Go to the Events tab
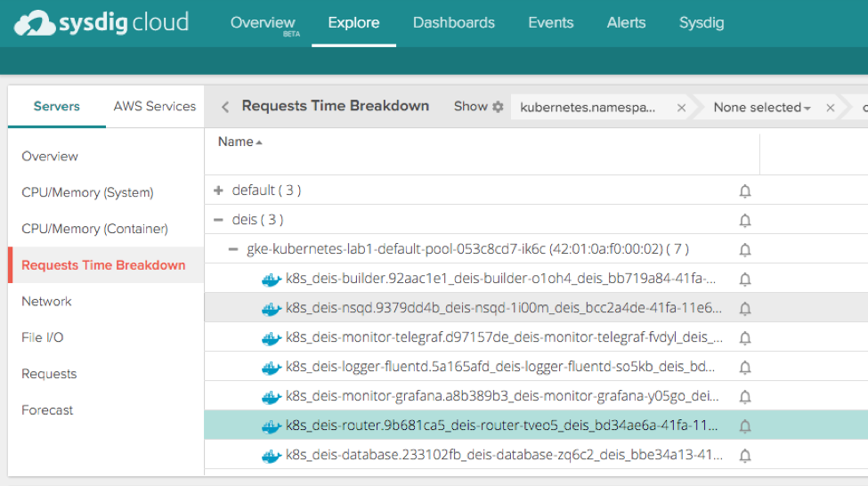This screenshot has width=868, height=486. [551, 22]
